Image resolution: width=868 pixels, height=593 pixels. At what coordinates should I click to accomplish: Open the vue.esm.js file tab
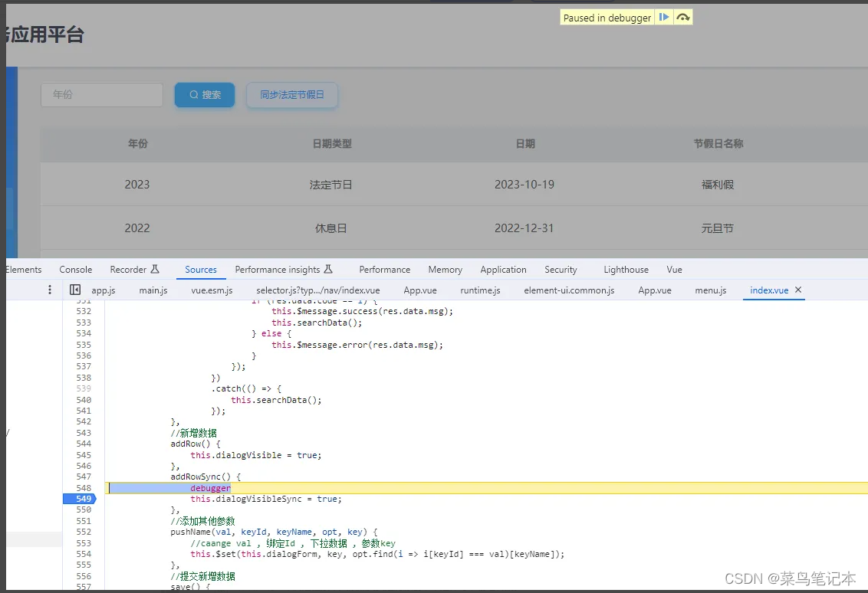(x=212, y=290)
